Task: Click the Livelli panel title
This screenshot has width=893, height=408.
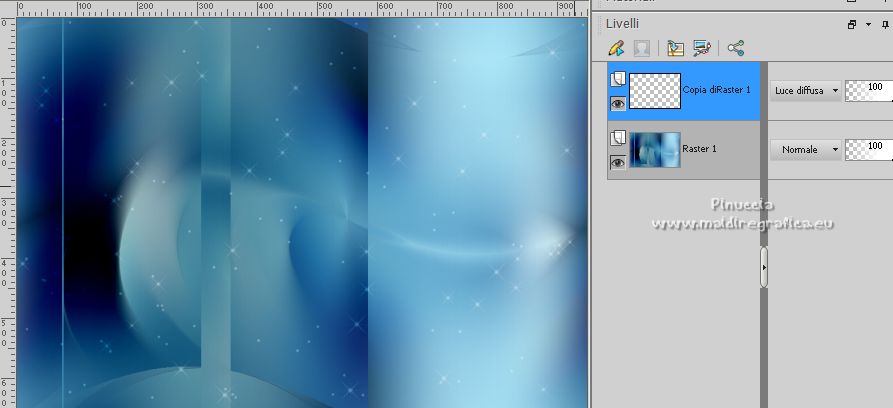Action: 622,24
